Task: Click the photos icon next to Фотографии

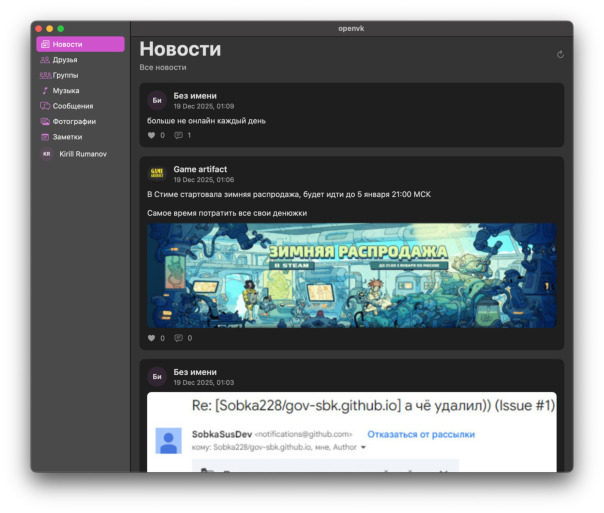Action: tap(45, 121)
